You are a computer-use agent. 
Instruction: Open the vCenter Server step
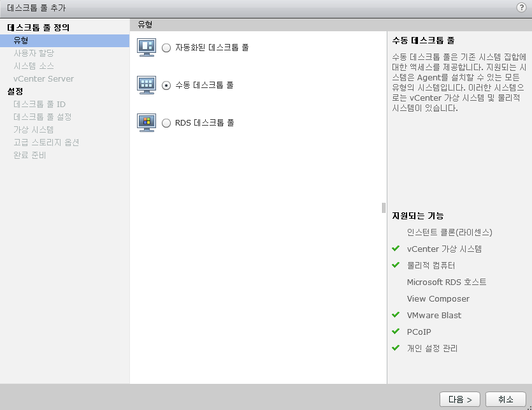coord(43,79)
